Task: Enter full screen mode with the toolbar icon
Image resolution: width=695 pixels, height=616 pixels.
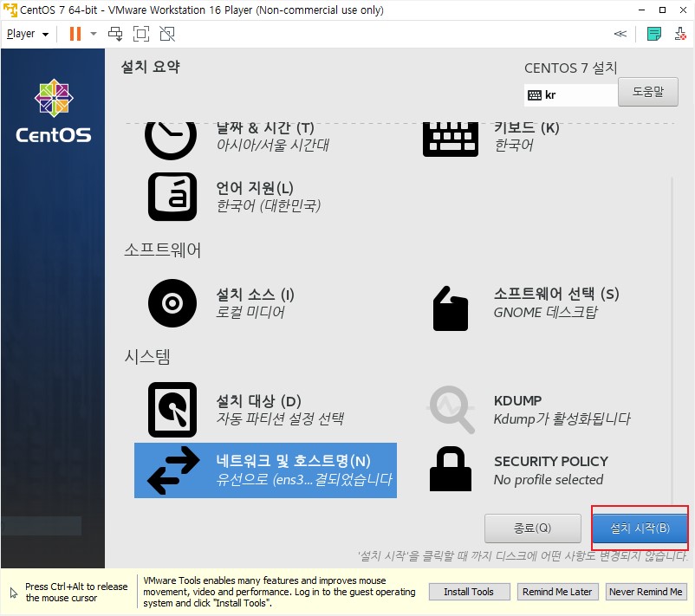Action: tap(141, 34)
